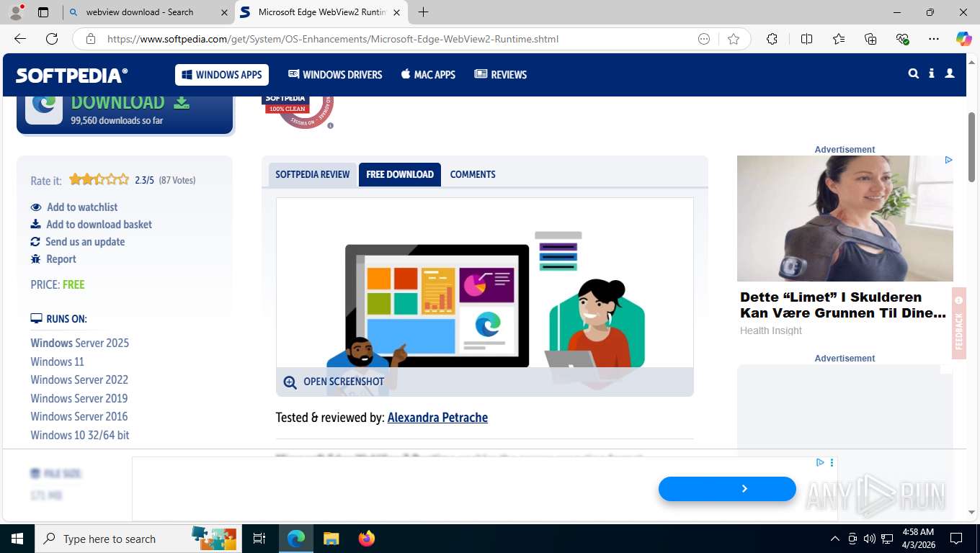Open Task View in the taskbar
The width and height of the screenshot is (980, 553).
click(259, 539)
